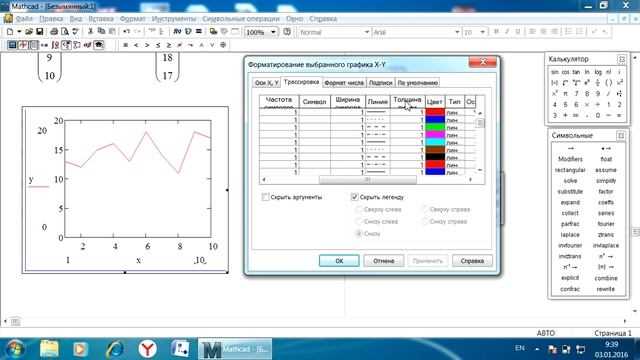Uncheck the 'Скрыть легенду' checkbox
This screenshot has width=640, height=360.
point(354,197)
